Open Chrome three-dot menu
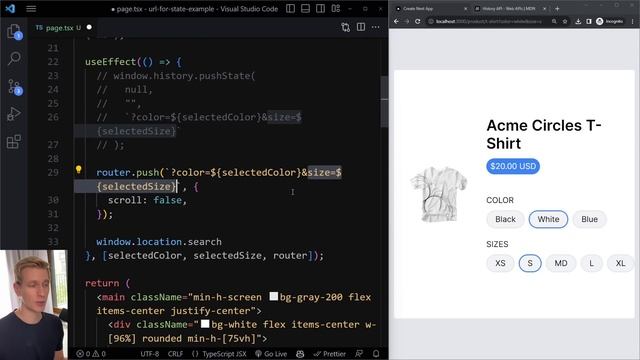 633,21
